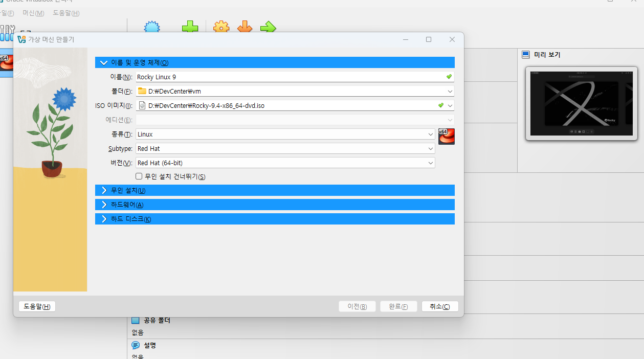Click the orange down-arrow Discard icon

click(245, 27)
